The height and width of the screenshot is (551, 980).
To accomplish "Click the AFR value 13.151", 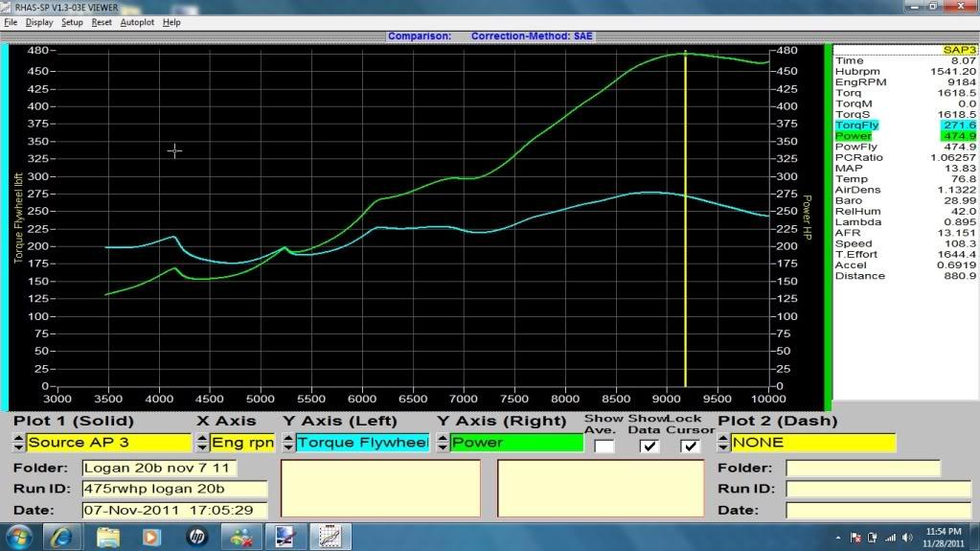I will (957, 233).
